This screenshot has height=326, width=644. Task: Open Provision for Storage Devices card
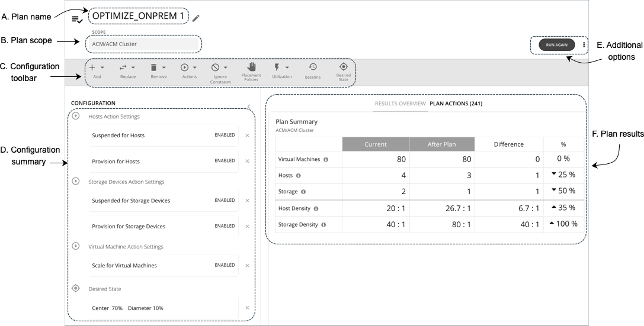click(164, 226)
